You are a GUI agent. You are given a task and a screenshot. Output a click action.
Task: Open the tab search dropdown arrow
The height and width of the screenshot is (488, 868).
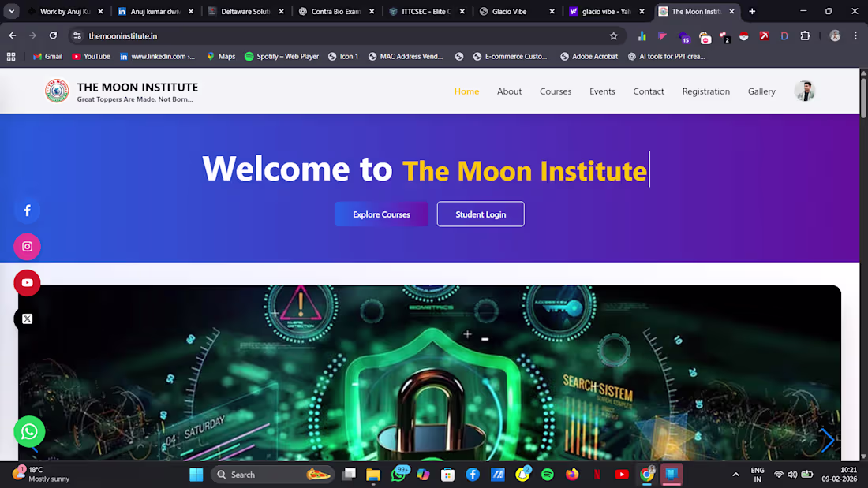[12, 11]
